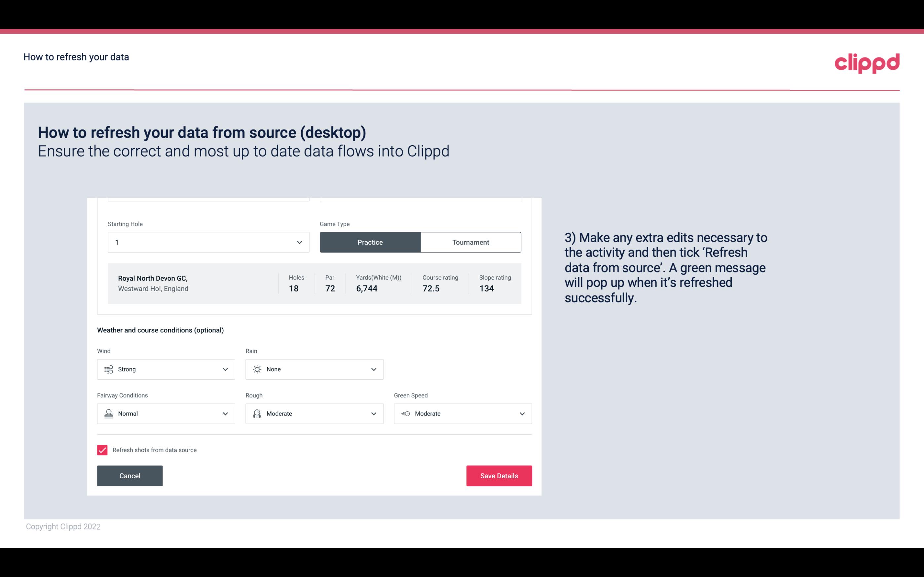Click the Clippd logo icon top right
The width and height of the screenshot is (924, 577).
[x=867, y=61]
